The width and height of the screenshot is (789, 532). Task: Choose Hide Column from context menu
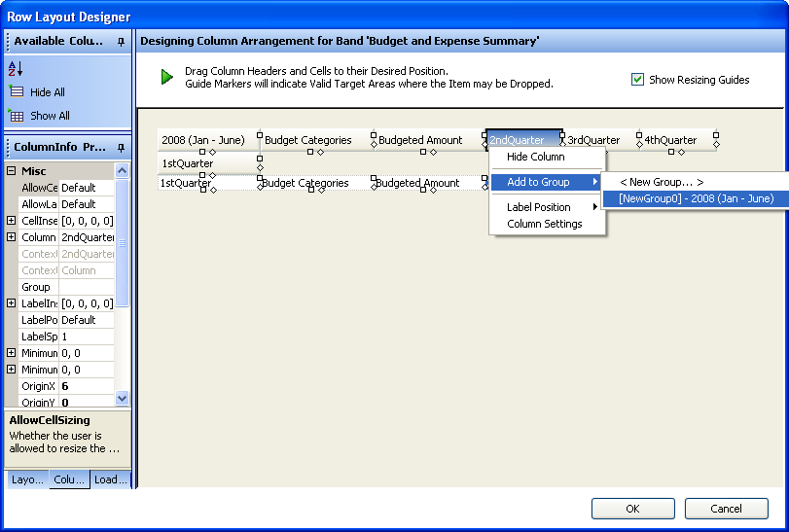point(535,157)
